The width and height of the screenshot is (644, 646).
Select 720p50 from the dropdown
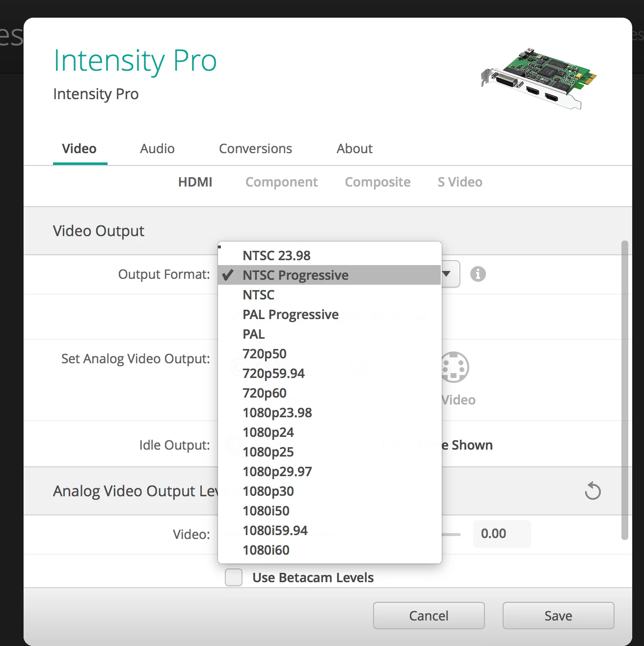pyautogui.click(x=329, y=353)
